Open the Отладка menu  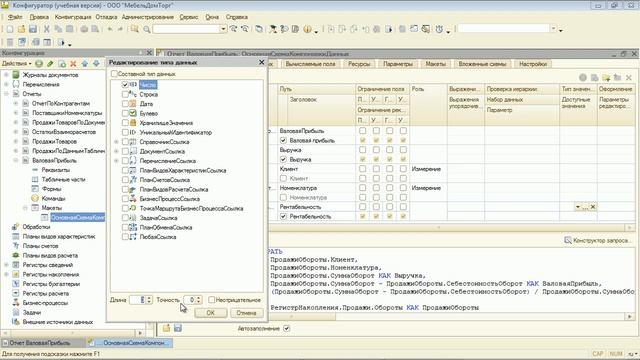click(x=106, y=17)
